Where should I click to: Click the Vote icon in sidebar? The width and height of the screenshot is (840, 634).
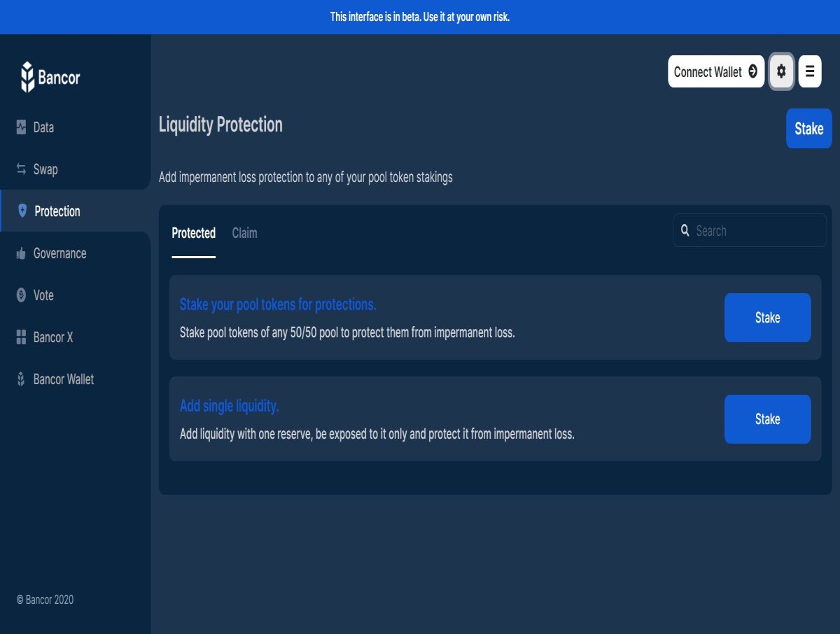(21, 295)
